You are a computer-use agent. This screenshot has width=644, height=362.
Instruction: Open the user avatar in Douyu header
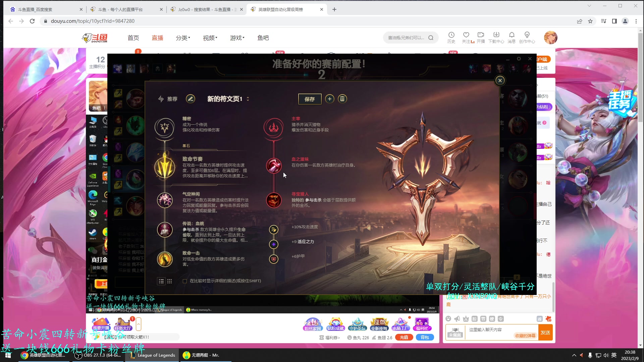click(x=550, y=38)
